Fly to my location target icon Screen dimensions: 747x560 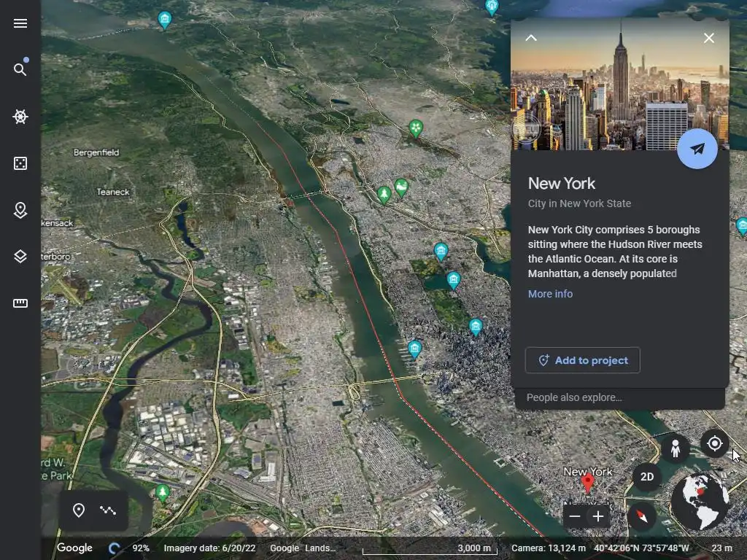pyautogui.click(x=715, y=443)
